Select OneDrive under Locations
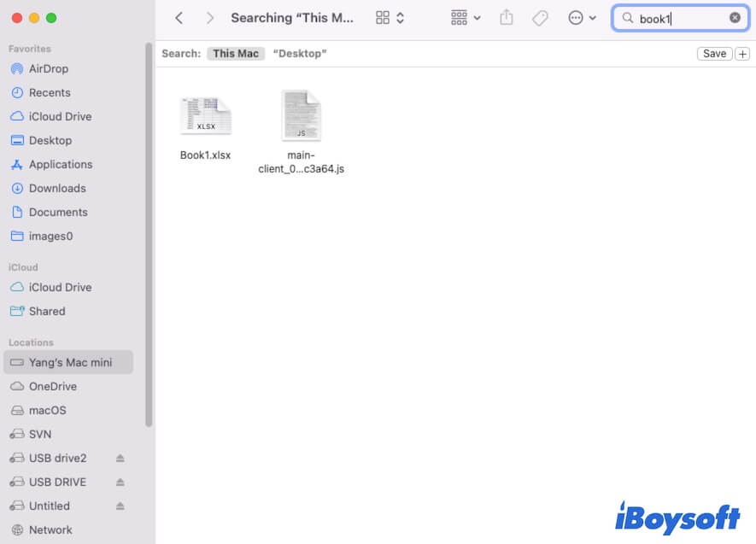This screenshot has width=756, height=544. click(53, 386)
